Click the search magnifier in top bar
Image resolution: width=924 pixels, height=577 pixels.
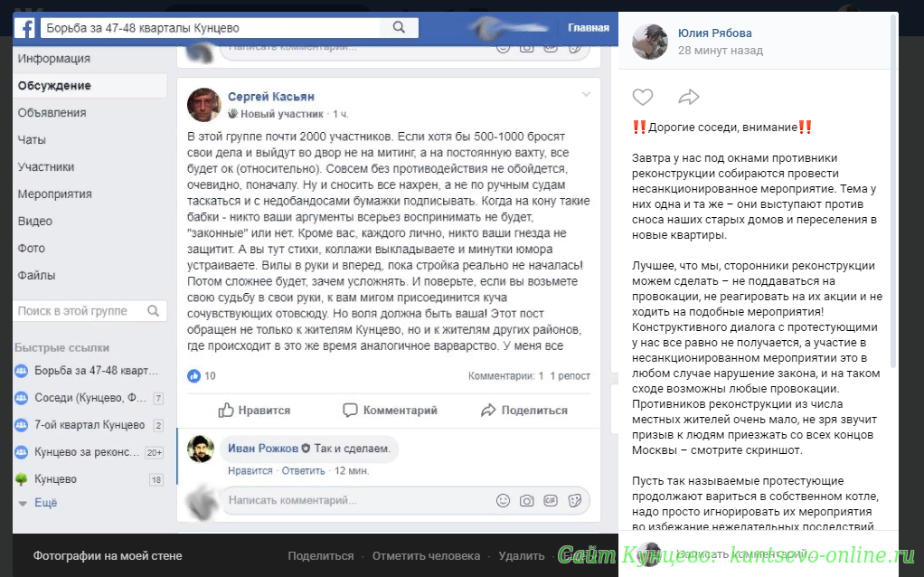point(399,27)
